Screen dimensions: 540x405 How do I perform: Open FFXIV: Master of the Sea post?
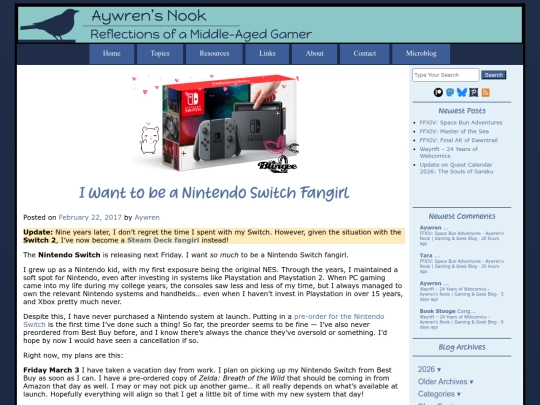tap(454, 131)
